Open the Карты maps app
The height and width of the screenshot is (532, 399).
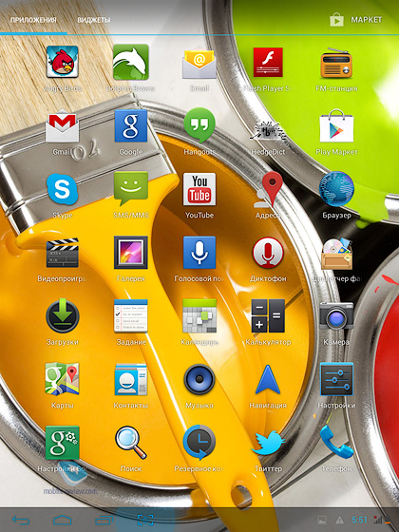tap(63, 379)
